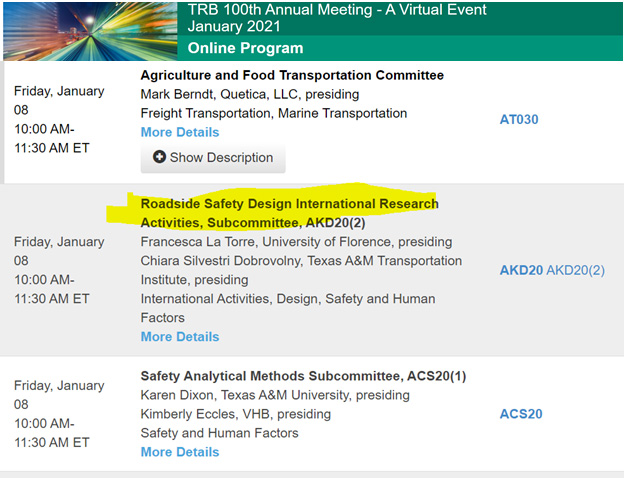Open the AKD20(2) subcommittee link
Screen dimensions: 624x478
pyautogui.click(x=576, y=270)
